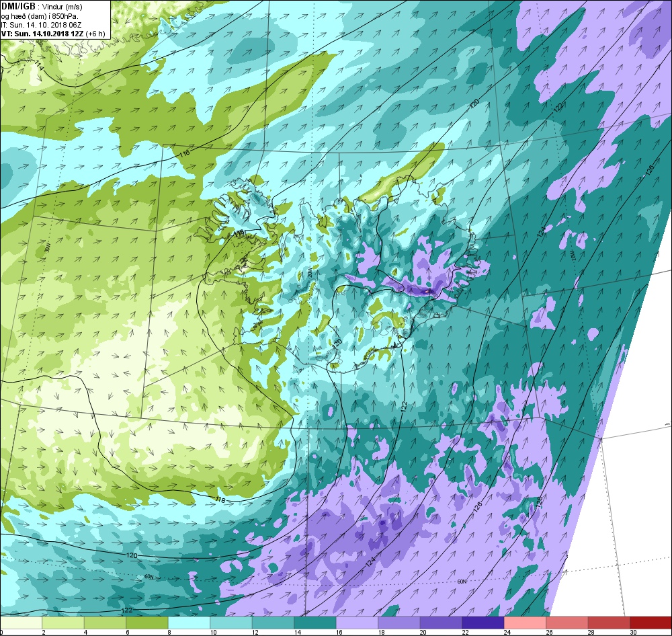Click the 12–14 m/s teal legend swatch
The height and width of the screenshot is (636, 672).
[273, 623]
